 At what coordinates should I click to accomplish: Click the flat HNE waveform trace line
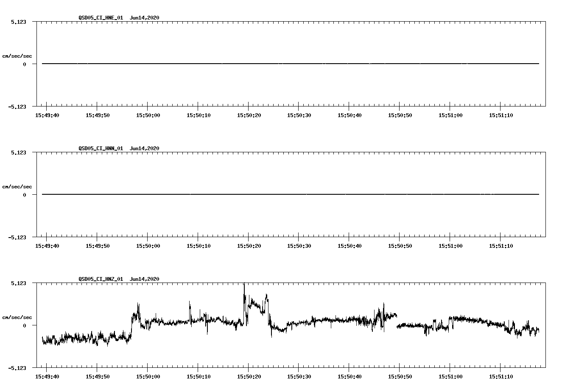pyautogui.click(x=291, y=64)
